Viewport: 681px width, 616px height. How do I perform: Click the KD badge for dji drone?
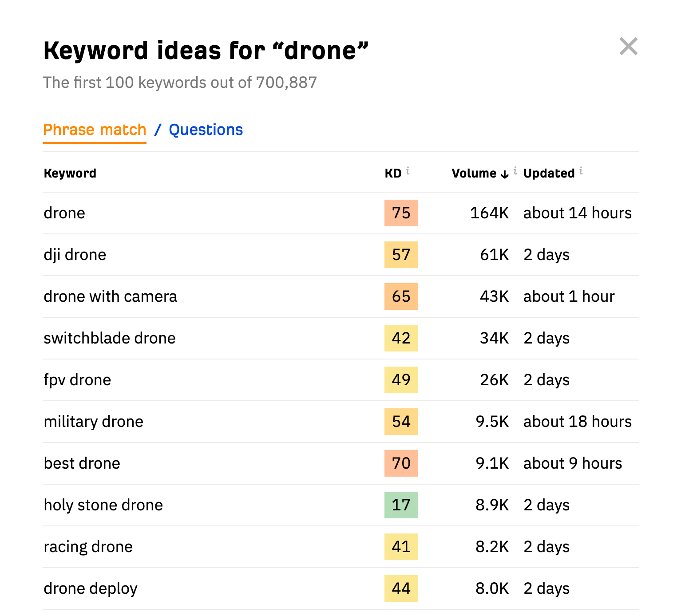point(401,255)
